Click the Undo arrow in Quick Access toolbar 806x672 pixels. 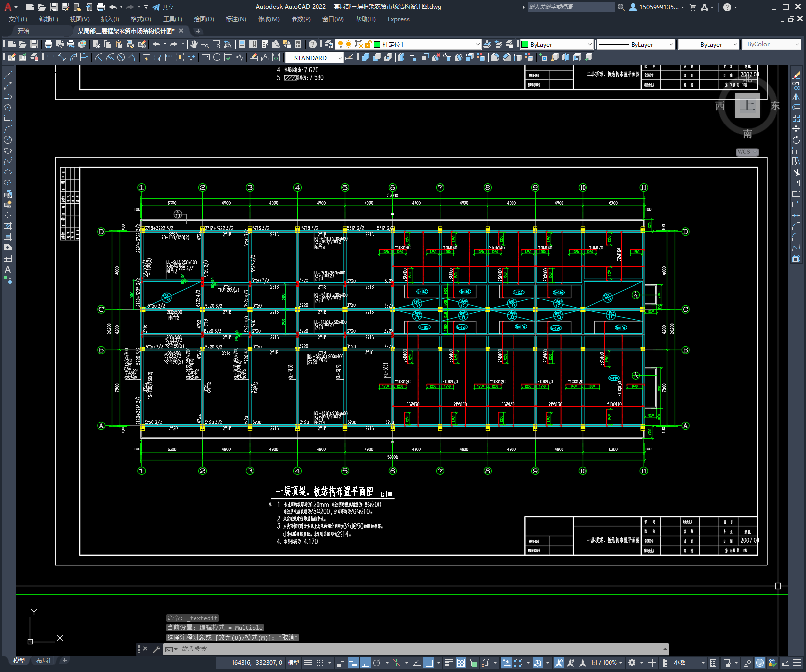pyautogui.click(x=113, y=7)
